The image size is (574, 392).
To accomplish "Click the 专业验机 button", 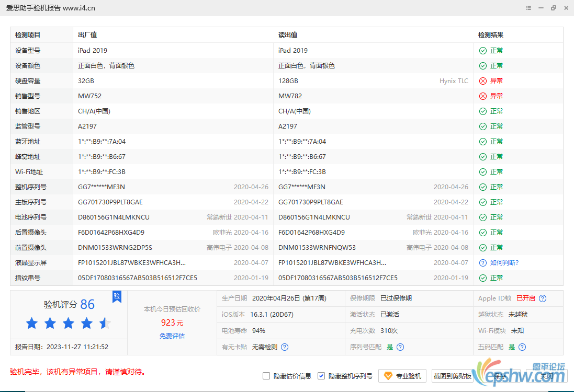I will 402,376.
